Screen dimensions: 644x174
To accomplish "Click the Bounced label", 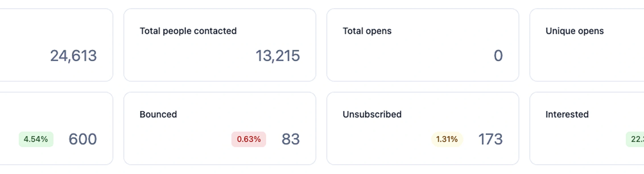I will [158, 114].
